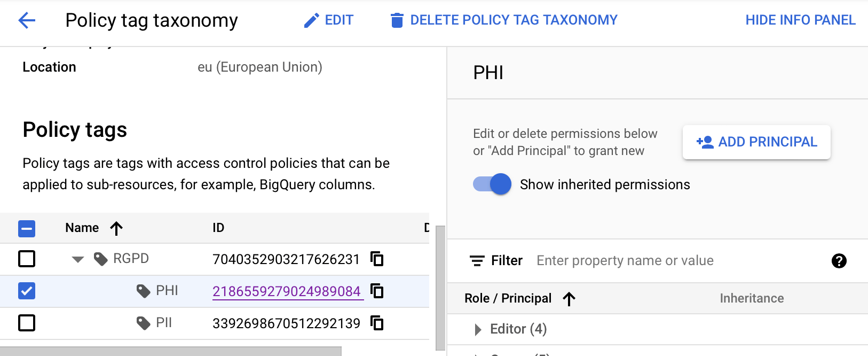Toggle the select-all header checkbox
The height and width of the screenshot is (356, 868).
point(27,228)
